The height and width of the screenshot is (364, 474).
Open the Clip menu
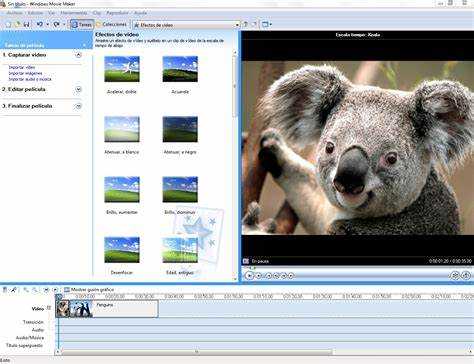(97, 13)
